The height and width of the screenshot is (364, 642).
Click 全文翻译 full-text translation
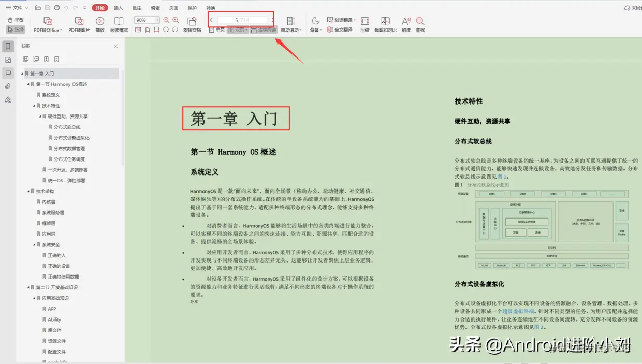(x=340, y=30)
